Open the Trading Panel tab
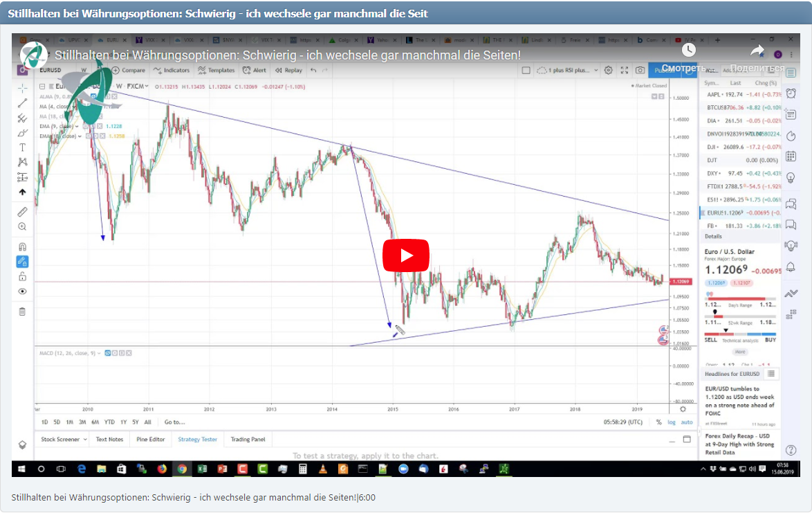Image resolution: width=812 pixels, height=513 pixels. click(248, 439)
